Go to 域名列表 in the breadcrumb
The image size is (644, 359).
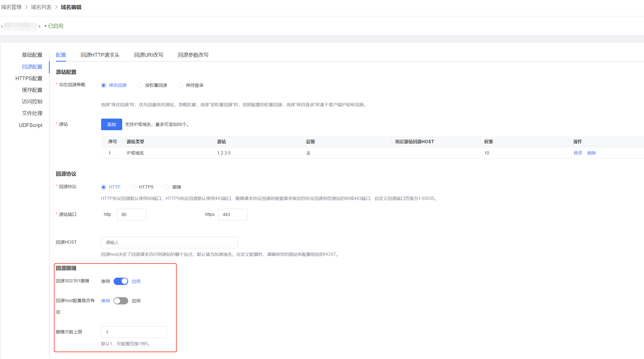pyautogui.click(x=41, y=7)
